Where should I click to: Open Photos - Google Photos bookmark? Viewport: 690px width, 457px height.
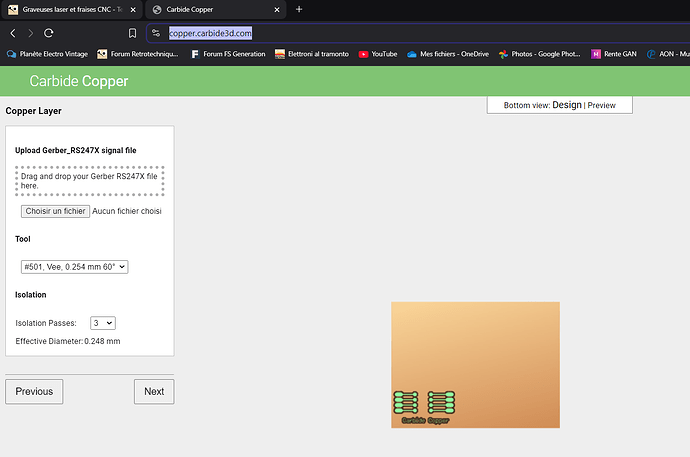click(540, 54)
